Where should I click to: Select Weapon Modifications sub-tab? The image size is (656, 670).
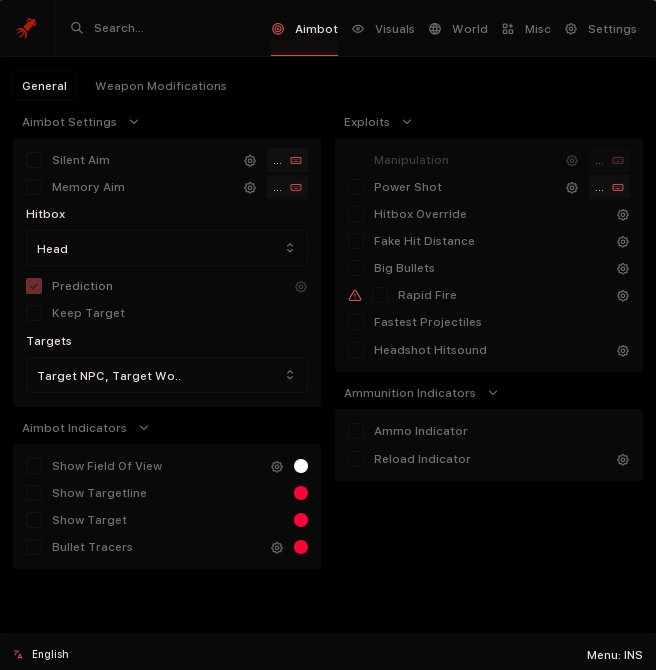tap(161, 86)
